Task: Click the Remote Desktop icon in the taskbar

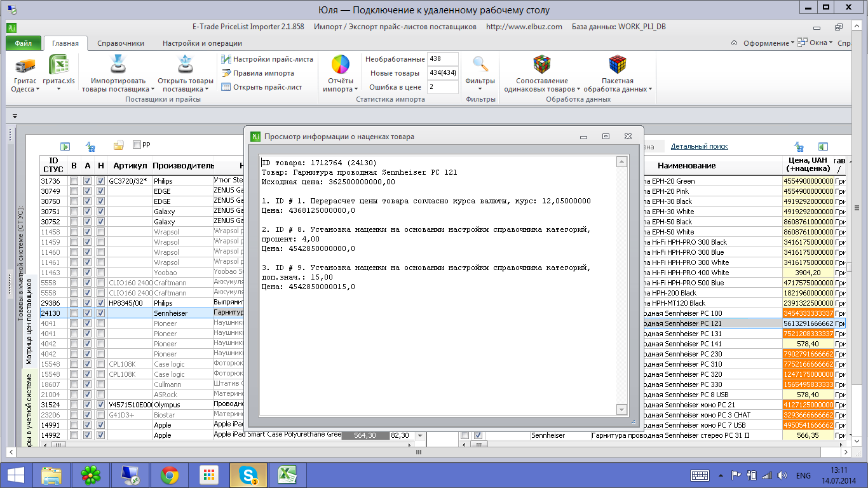Action: (x=130, y=475)
